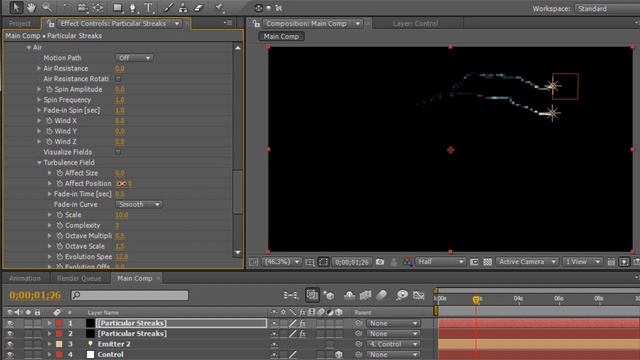Click the Local Axis Mode icon
Image resolution: width=640 pixels, height=360 pixels.
(x=258, y=8)
